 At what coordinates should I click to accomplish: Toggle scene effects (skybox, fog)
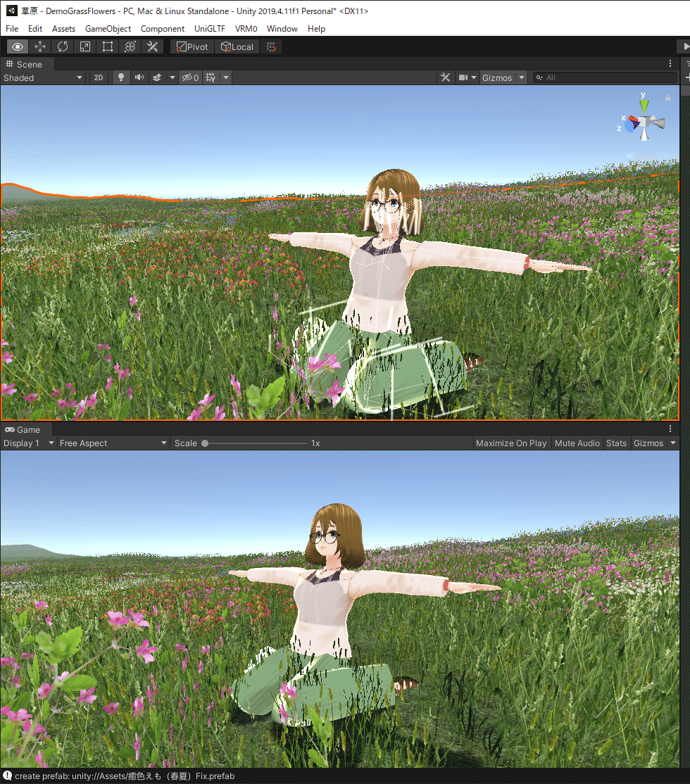157,77
